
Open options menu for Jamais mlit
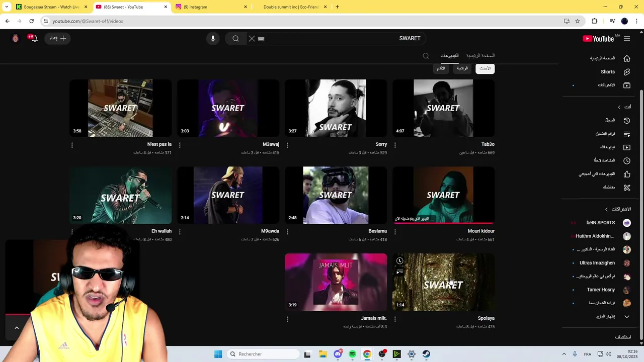coord(287,319)
